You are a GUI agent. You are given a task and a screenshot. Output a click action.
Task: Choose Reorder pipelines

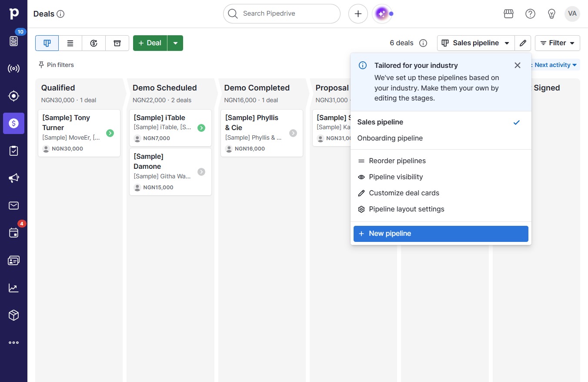click(x=441, y=161)
